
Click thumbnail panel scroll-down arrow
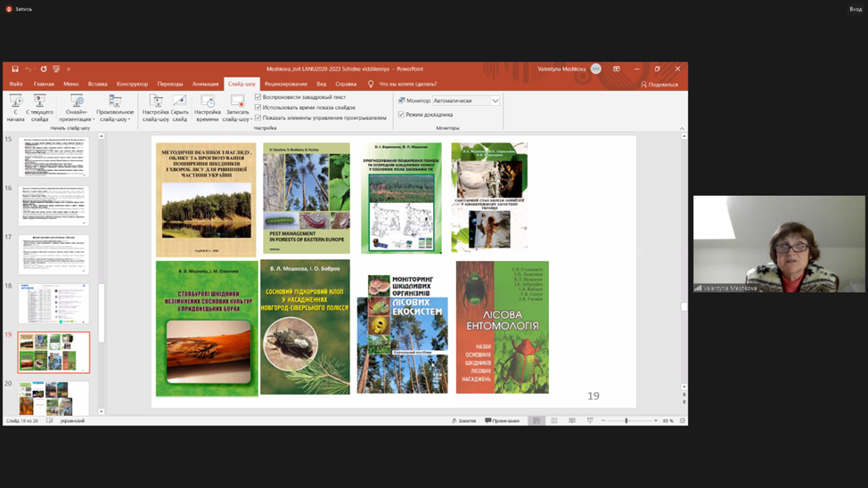pos(102,411)
